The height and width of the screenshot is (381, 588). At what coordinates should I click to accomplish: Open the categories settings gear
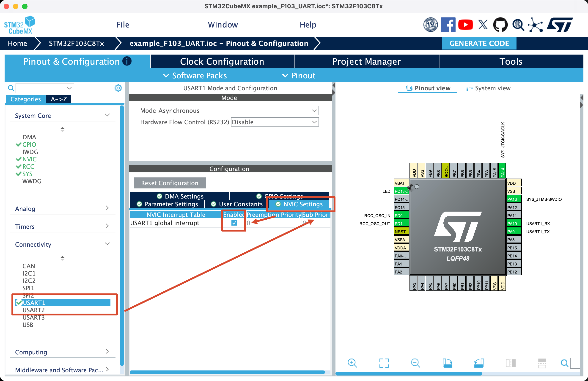point(118,88)
